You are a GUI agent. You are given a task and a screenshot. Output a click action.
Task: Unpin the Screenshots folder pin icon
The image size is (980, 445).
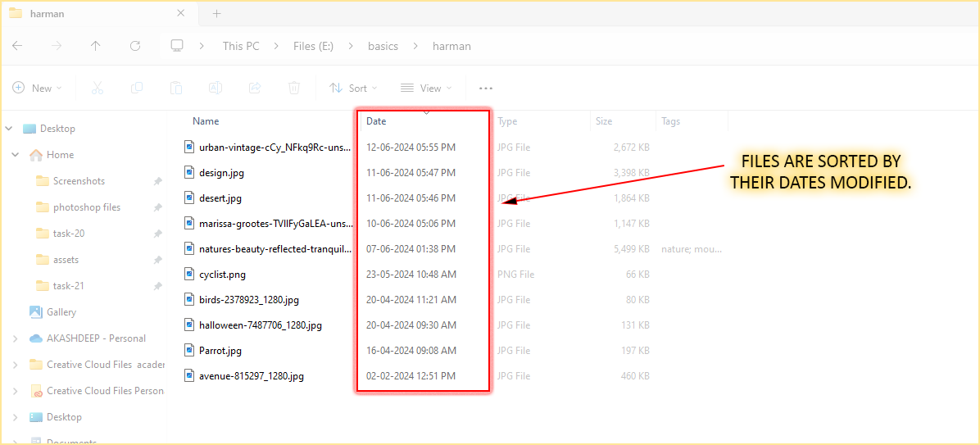coord(157,181)
